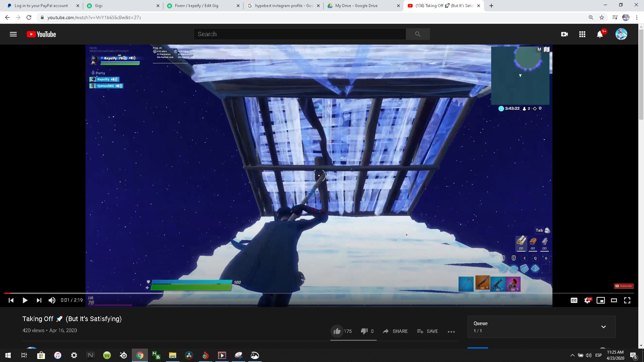The width and height of the screenshot is (644, 362).
Task: Skip to the next video
Action: pos(39,300)
